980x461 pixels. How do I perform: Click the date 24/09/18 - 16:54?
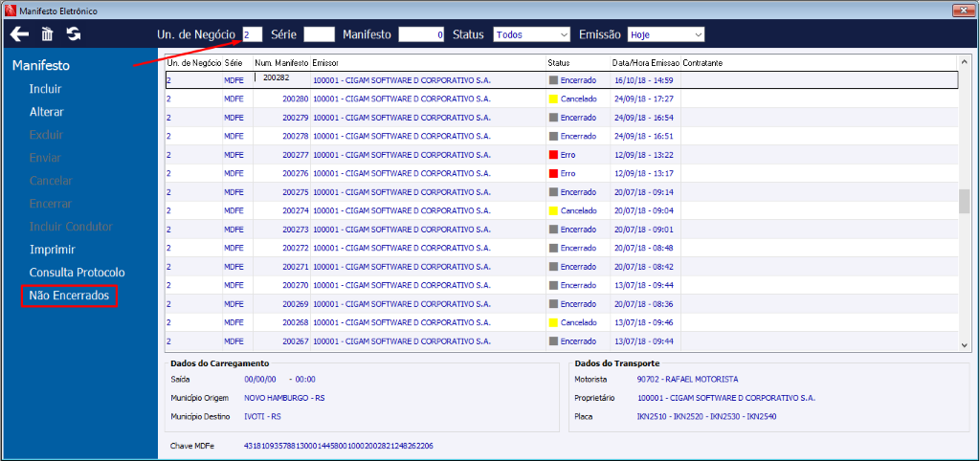(644, 118)
